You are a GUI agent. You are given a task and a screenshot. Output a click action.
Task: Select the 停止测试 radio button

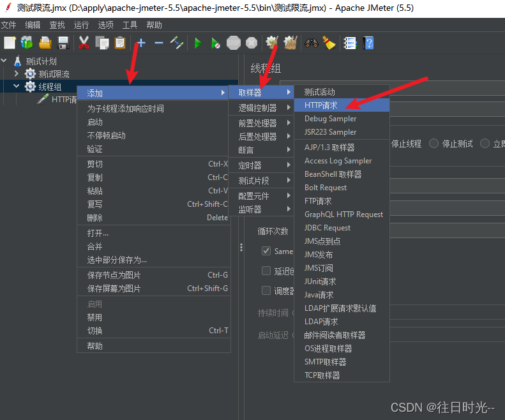pyautogui.click(x=433, y=144)
